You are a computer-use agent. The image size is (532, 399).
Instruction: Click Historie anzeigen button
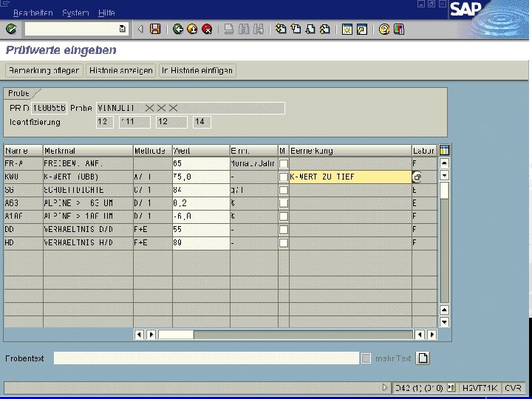tap(120, 71)
